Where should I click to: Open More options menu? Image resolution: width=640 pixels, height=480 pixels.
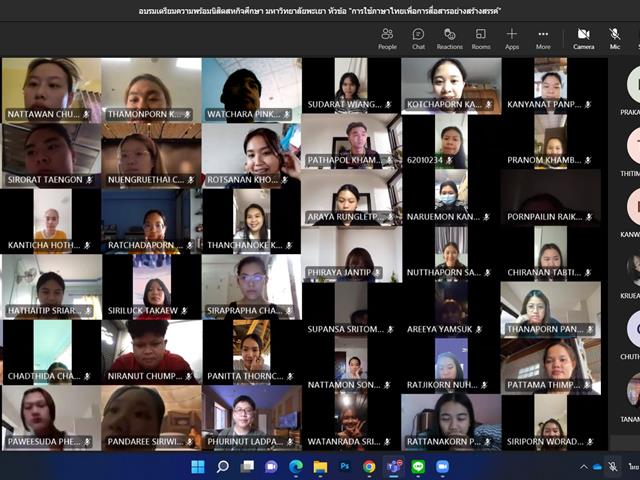(x=543, y=39)
